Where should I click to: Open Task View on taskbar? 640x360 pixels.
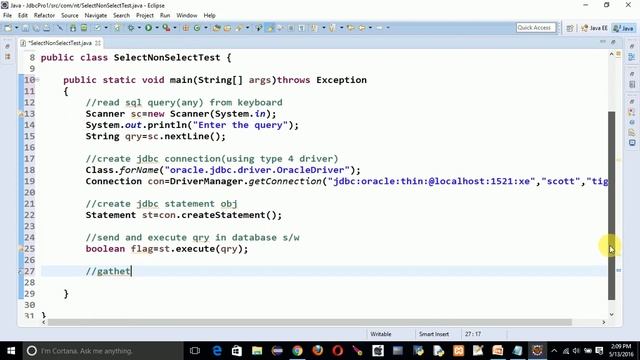195,351
